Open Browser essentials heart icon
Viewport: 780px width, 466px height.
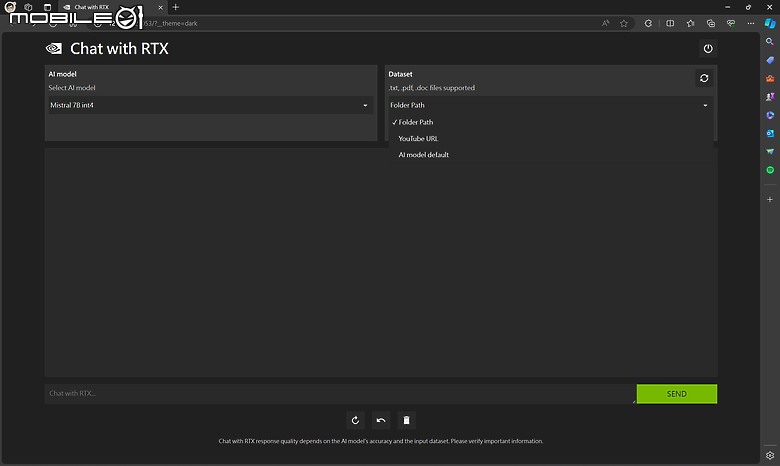(731, 23)
